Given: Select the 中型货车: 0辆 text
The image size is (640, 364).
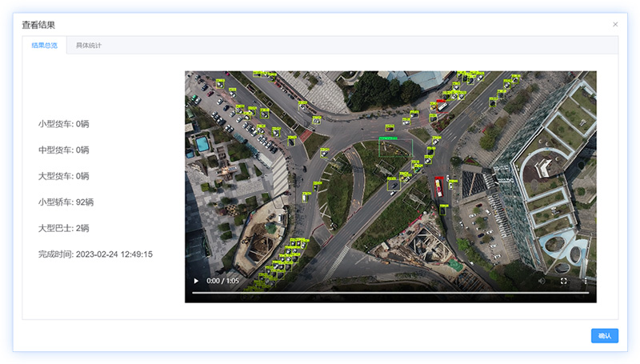Looking at the screenshot, I should (64, 150).
